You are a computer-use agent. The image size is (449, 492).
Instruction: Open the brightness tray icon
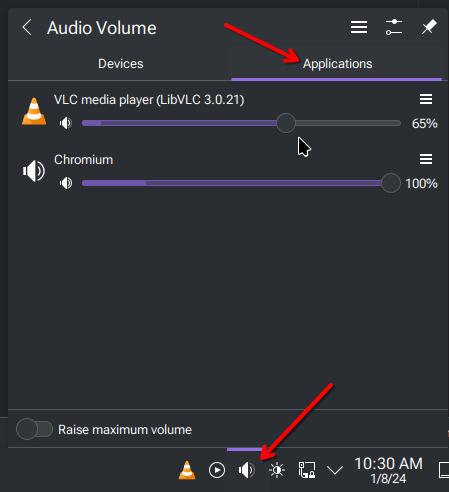point(277,470)
